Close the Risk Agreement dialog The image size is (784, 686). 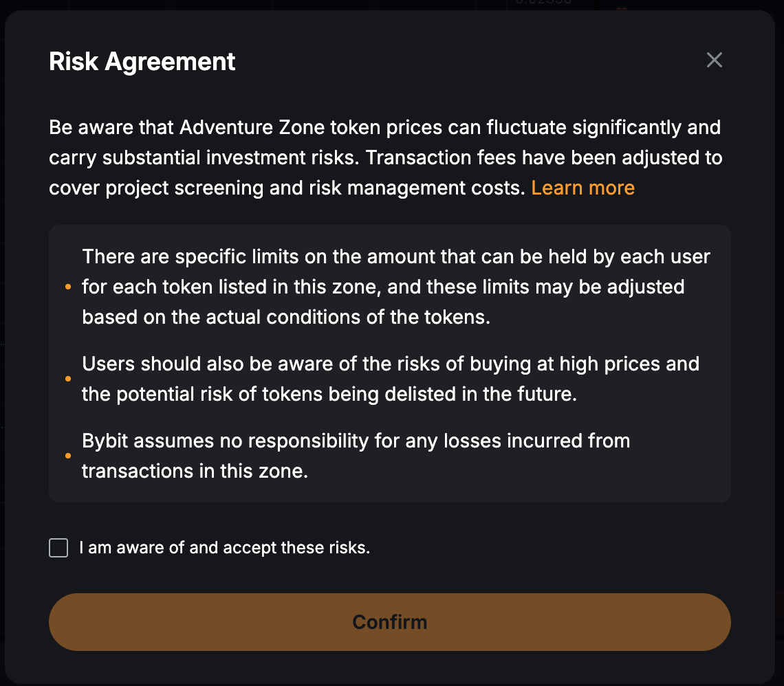click(715, 60)
